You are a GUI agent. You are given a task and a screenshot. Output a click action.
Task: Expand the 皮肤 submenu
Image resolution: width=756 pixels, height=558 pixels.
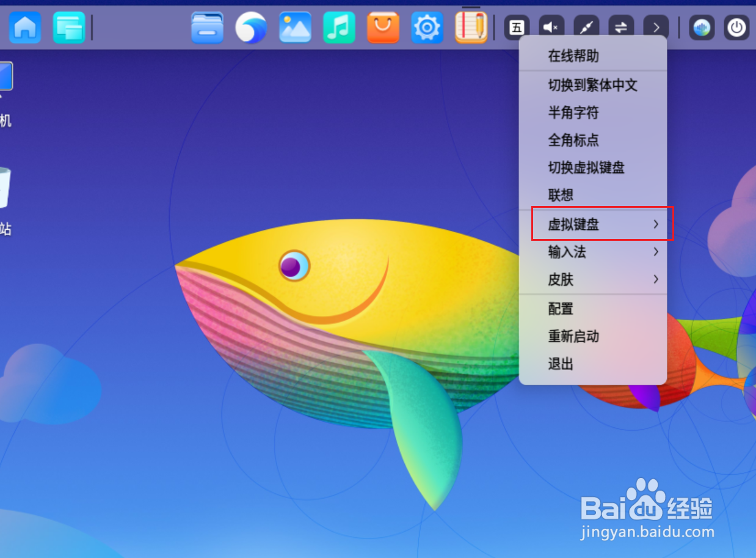point(592,279)
